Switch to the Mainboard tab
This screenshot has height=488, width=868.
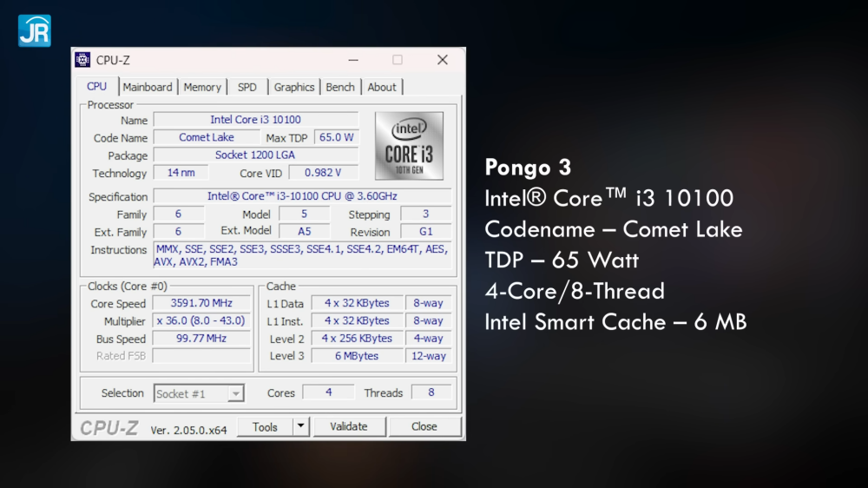click(x=148, y=87)
